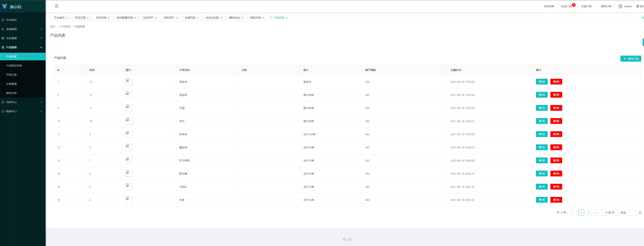Click 修改 for the 京东 product

pyautogui.click(x=541, y=121)
